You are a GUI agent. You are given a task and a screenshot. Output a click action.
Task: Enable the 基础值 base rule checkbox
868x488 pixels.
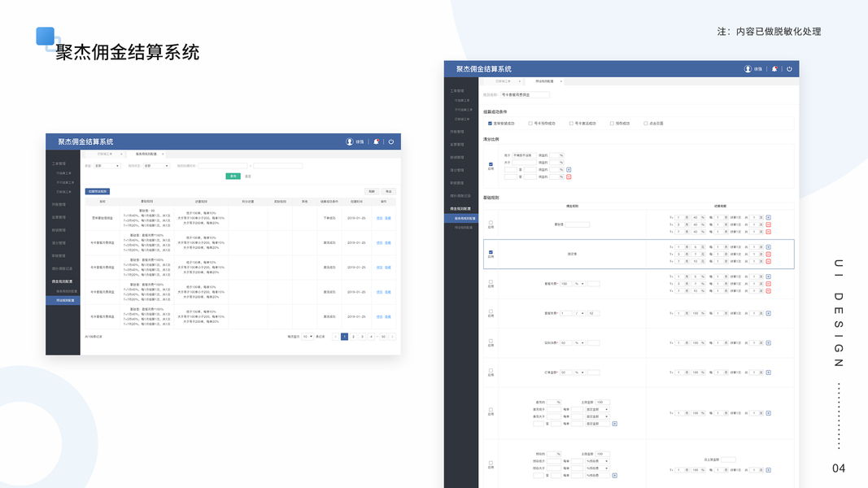491,223
